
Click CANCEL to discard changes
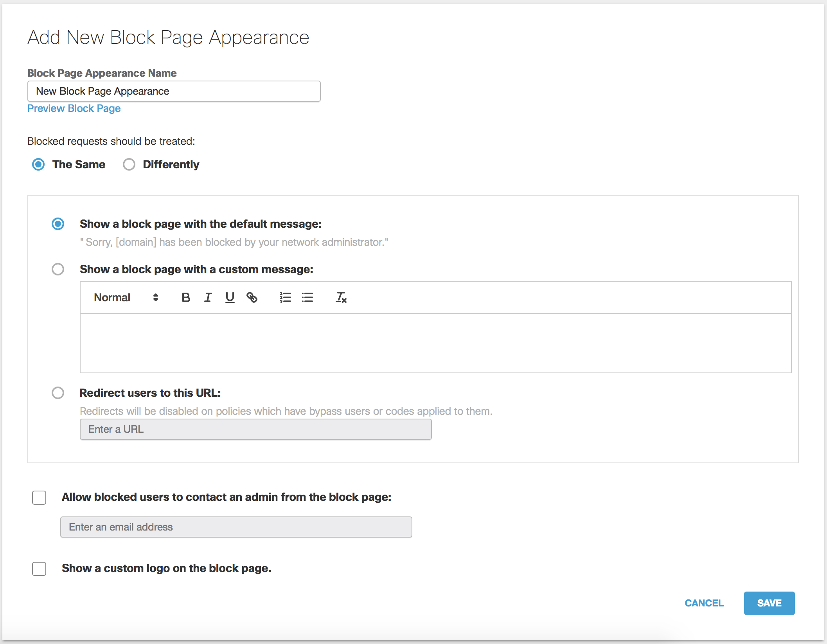tap(704, 603)
